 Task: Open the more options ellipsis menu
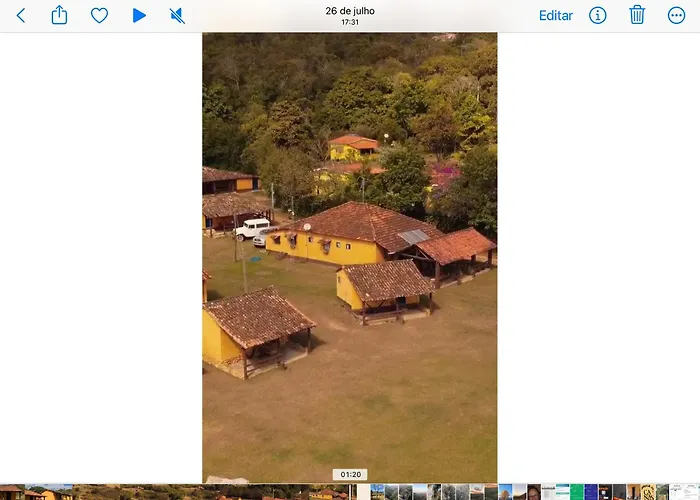click(677, 15)
